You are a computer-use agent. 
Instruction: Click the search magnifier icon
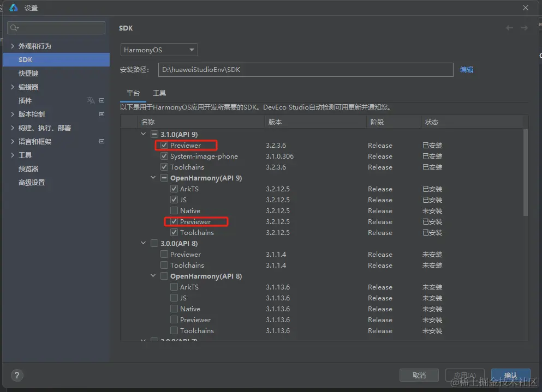click(x=14, y=28)
